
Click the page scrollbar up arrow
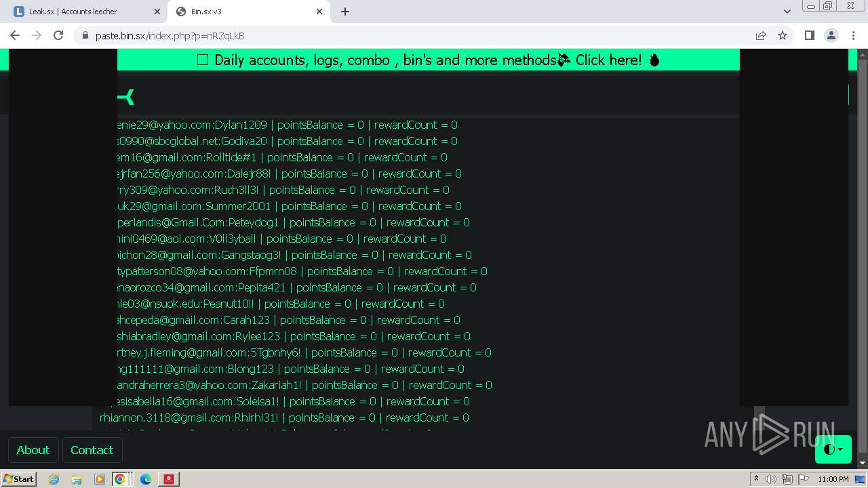[862, 53]
